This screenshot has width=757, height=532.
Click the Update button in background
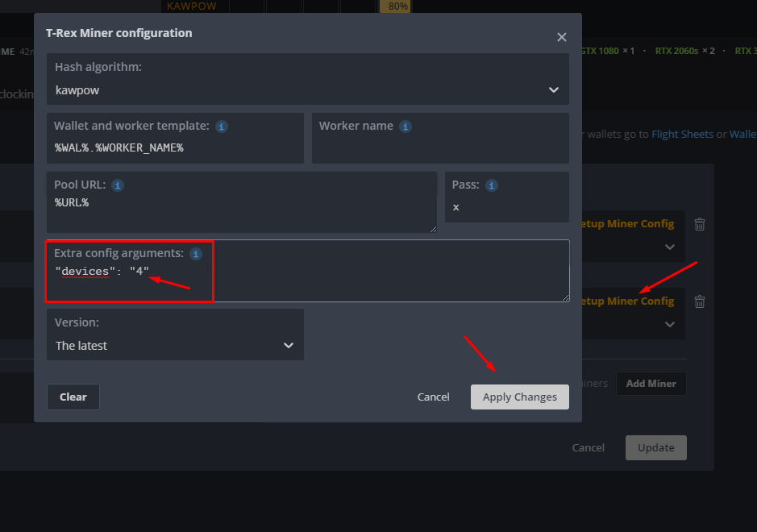click(x=656, y=447)
